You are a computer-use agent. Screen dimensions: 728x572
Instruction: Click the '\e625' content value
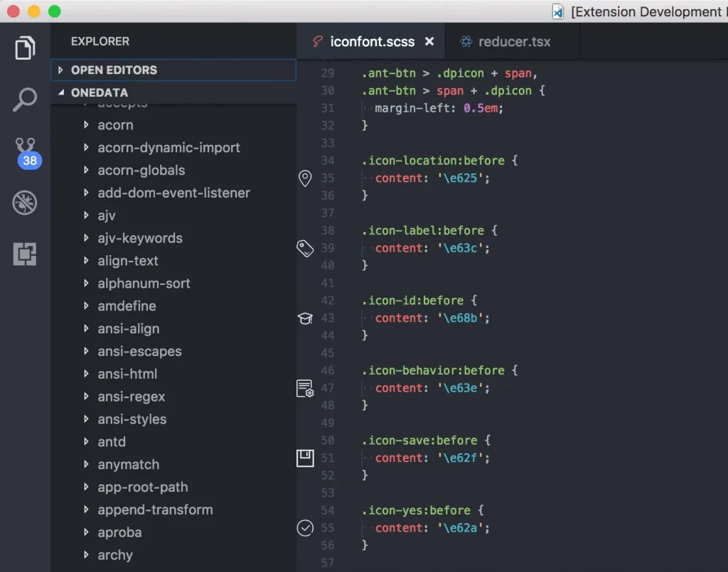[460, 178]
